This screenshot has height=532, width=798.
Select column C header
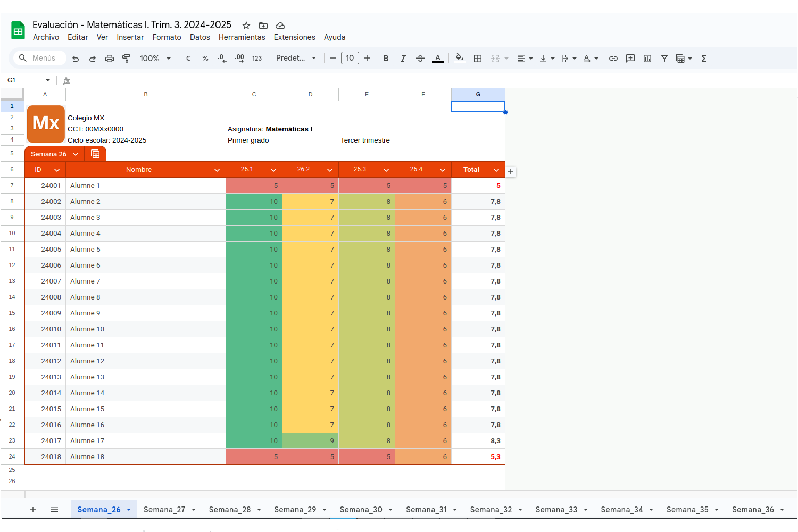coord(254,94)
